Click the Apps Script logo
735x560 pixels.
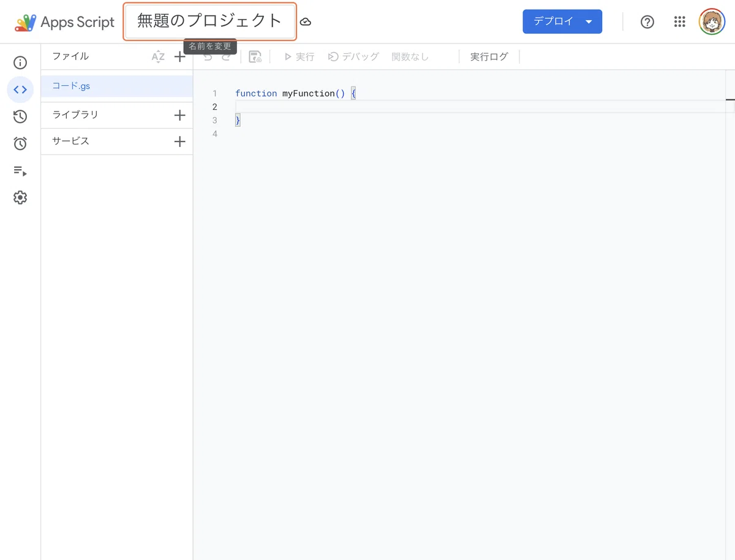coord(64,22)
